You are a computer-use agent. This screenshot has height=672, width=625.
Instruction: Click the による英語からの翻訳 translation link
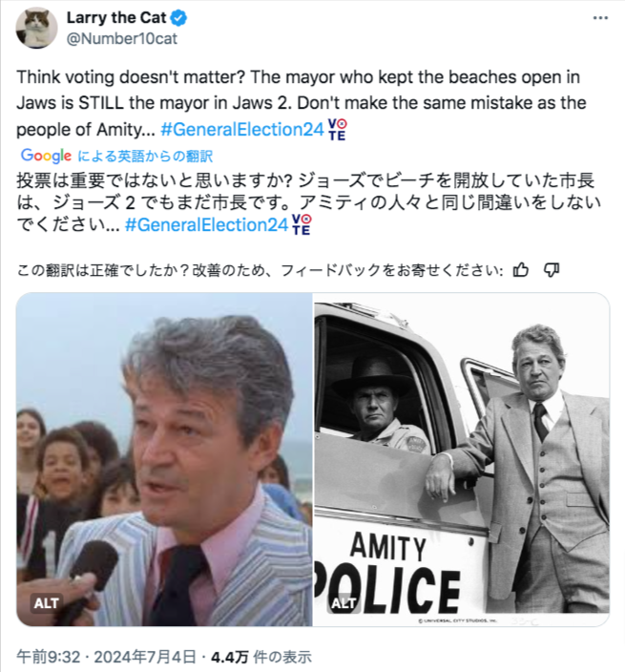click(x=145, y=156)
